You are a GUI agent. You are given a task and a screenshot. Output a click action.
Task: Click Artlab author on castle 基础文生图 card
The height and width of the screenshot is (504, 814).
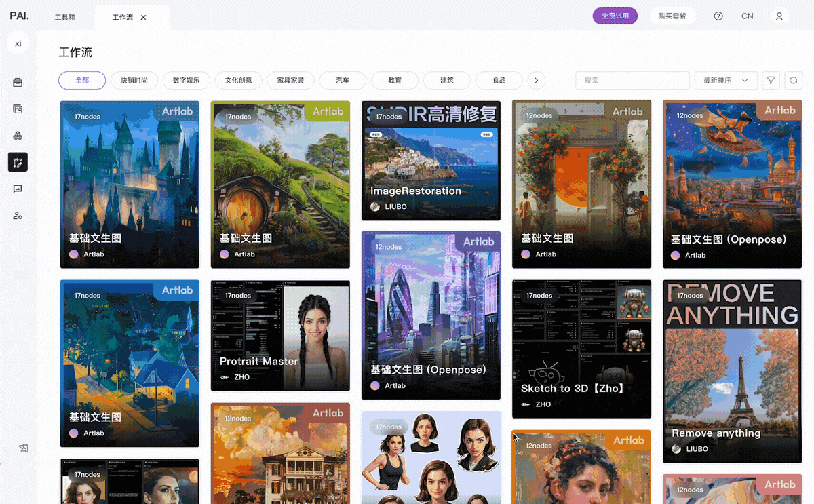click(x=87, y=254)
